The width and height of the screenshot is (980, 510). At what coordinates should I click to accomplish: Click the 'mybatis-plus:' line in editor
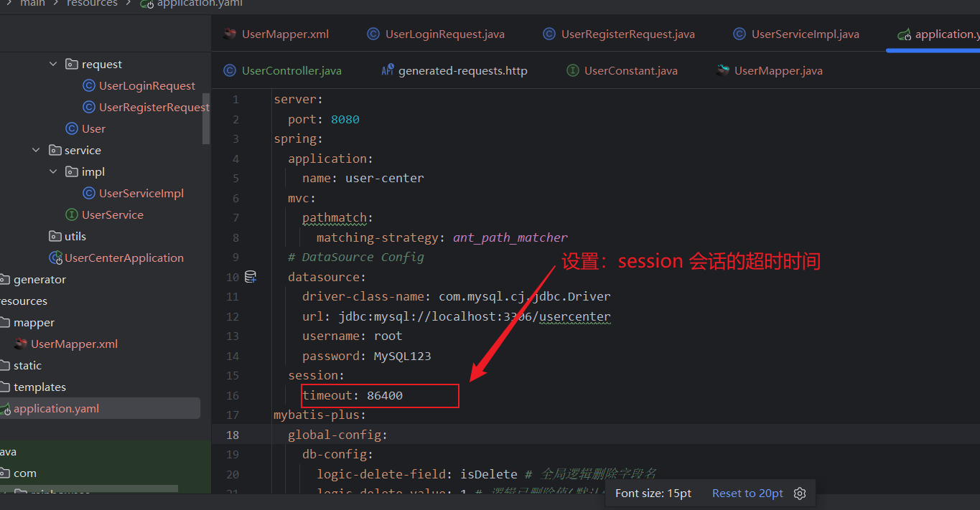[320, 415]
